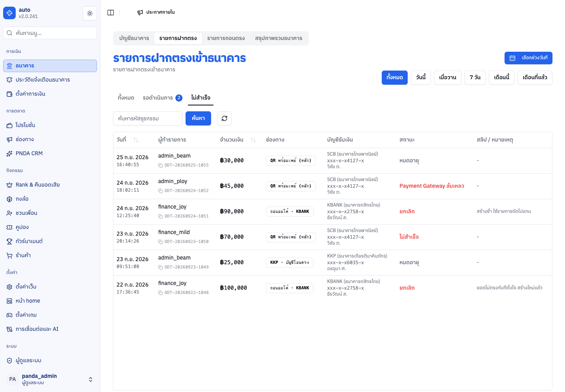Click the ค้นหารหัสธุรกรรม search field
Viewport: 565px width, 392px height.
click(x=148, y=118)
